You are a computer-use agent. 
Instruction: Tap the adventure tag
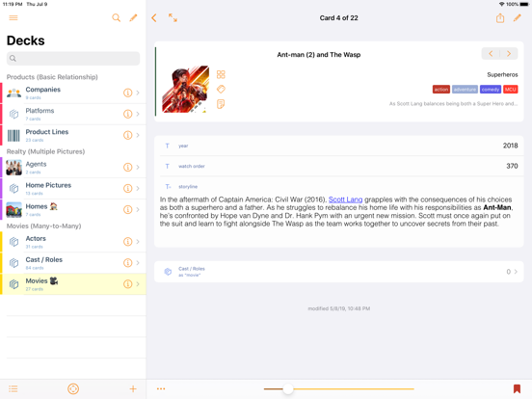(x=465, y=90)
